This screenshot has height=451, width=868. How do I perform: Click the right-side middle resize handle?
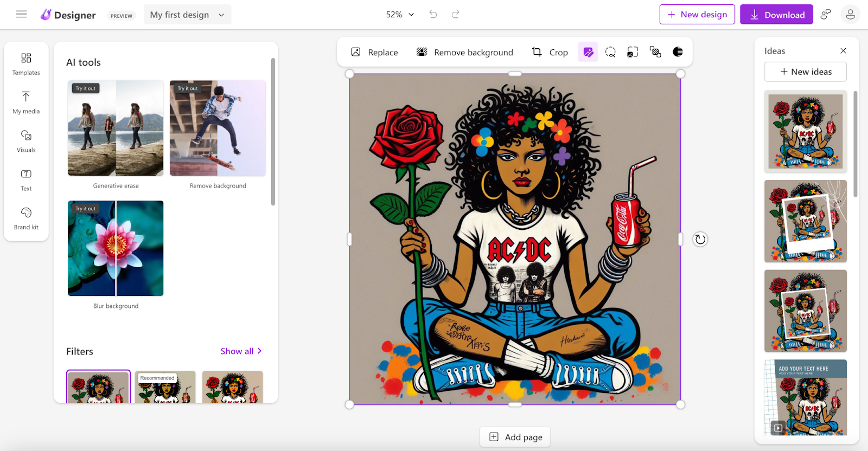tap(681, 239)
